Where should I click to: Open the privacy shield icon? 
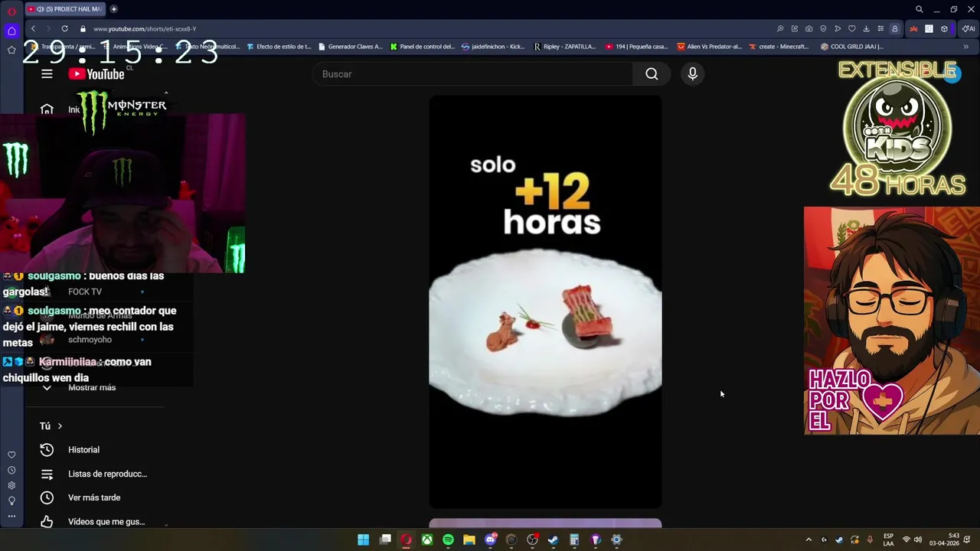823,29
